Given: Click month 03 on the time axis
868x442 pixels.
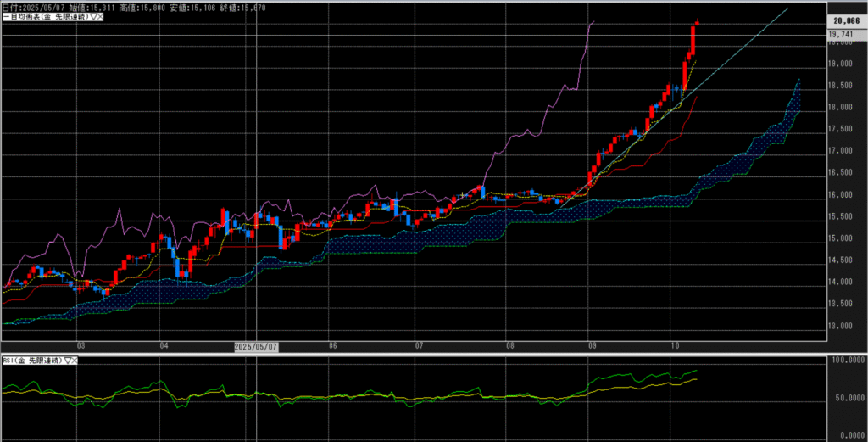Looking at the screenshot, I should click(81, 346).
